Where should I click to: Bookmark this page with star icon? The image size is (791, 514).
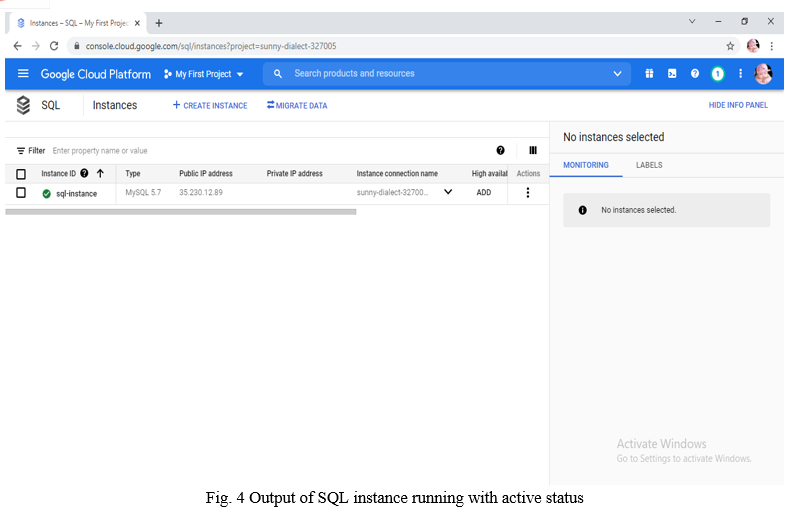730,46
